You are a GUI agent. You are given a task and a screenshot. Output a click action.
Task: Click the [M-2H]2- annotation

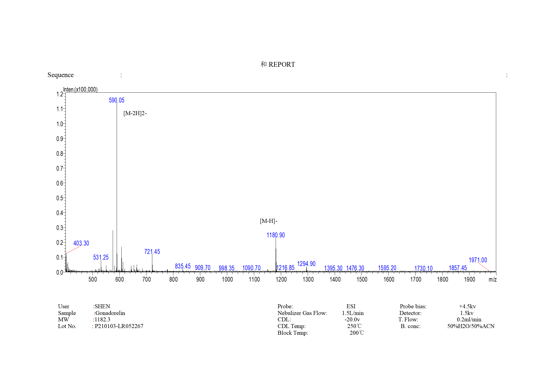click(x=135, y=113)
